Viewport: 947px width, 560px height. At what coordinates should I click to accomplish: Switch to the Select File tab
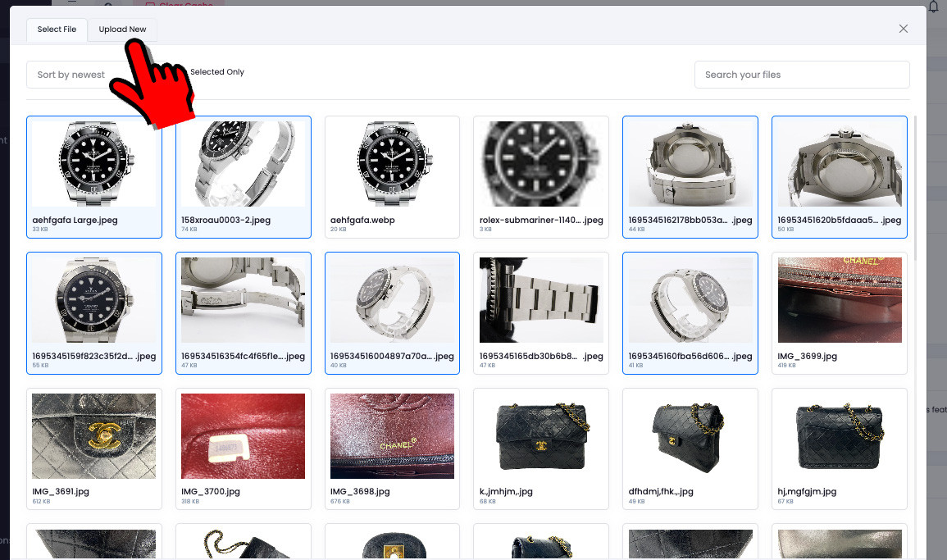click(57, 30)
